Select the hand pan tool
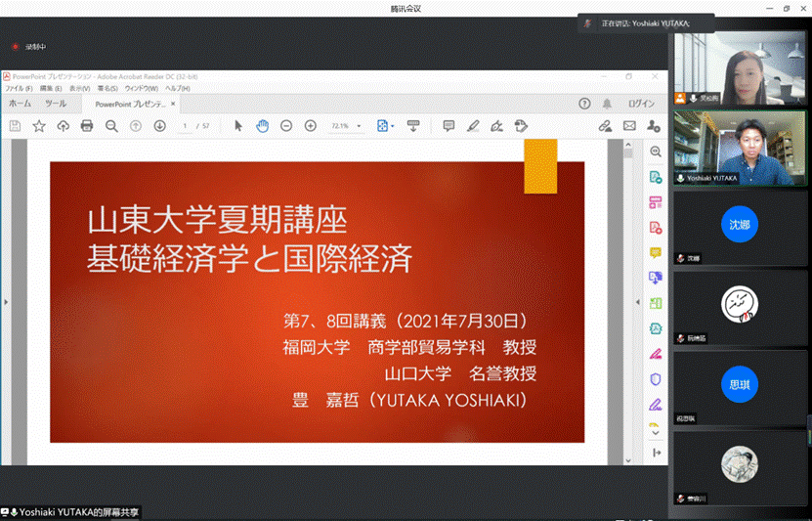Screen dimensions: 812x521 262,126
